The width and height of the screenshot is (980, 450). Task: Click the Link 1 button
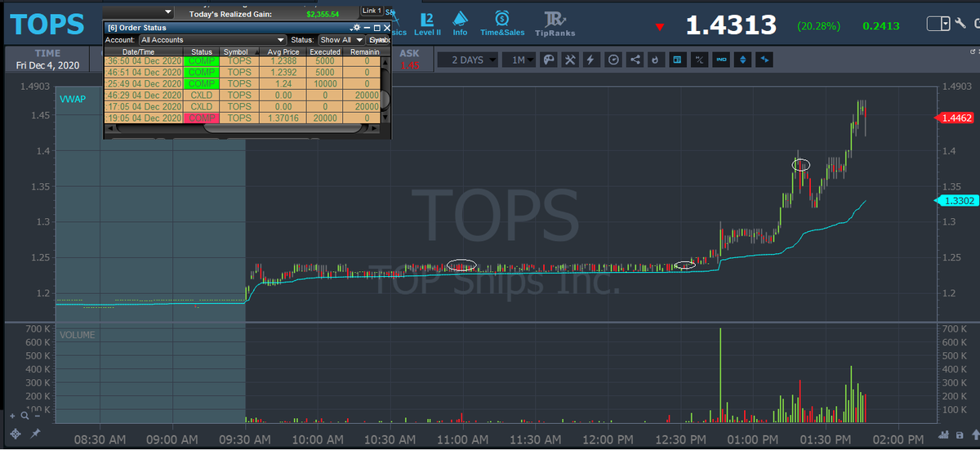point(372,11)
